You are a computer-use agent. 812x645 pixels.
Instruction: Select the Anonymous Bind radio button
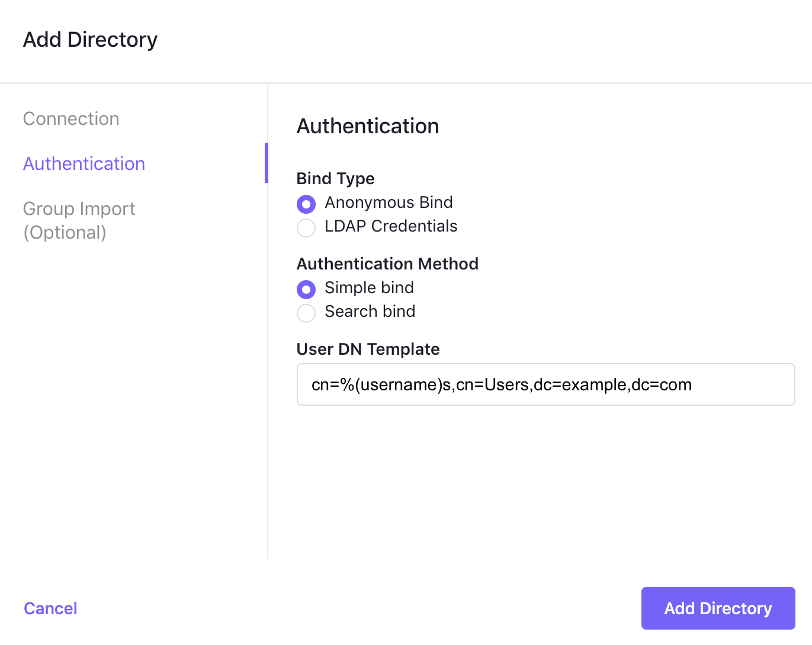point(306,204)
